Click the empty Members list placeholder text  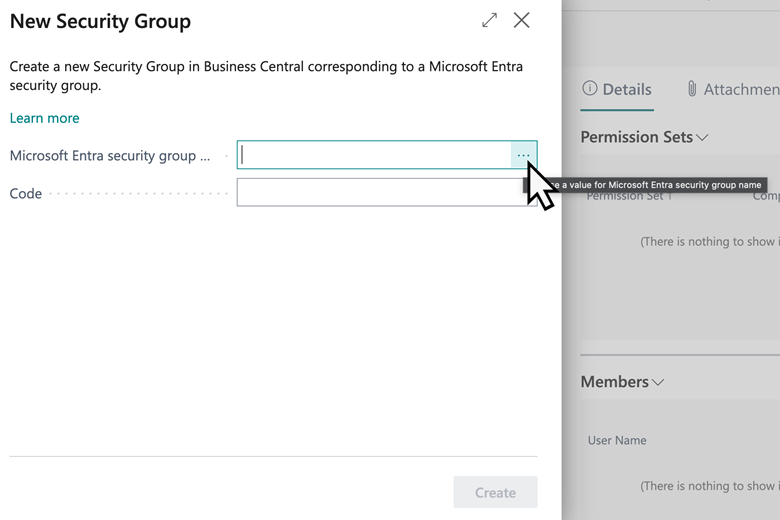pos(709,486)
